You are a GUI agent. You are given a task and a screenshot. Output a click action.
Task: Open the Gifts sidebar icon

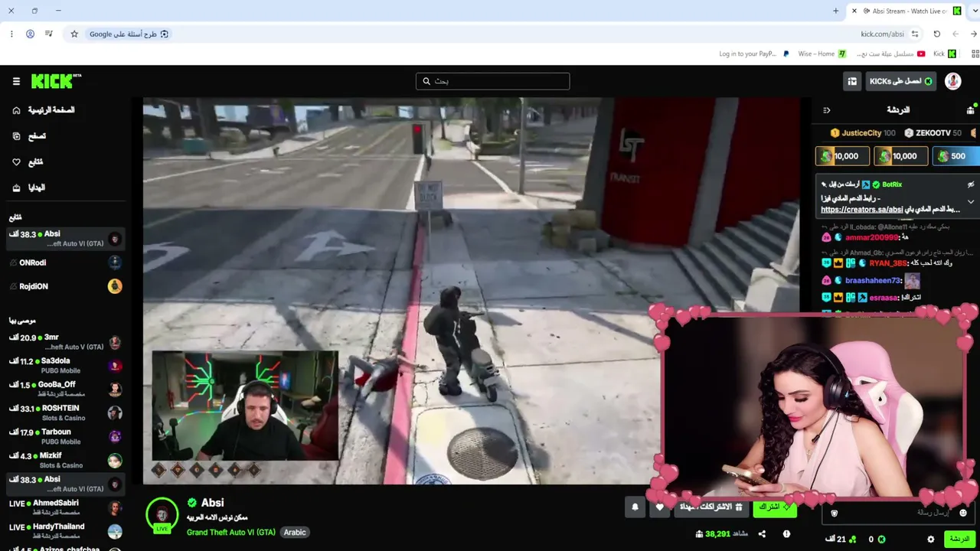click(16, 187)
